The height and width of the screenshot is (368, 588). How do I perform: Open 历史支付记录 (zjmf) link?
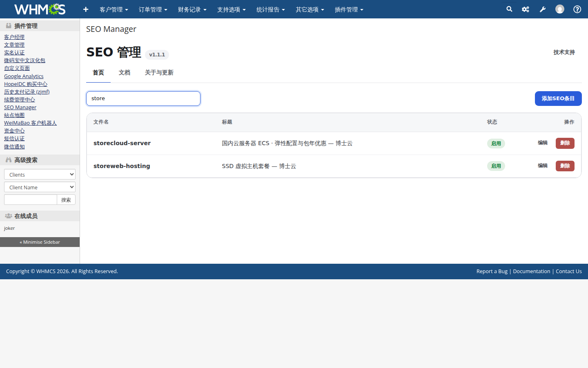click(x=27, y=92)
